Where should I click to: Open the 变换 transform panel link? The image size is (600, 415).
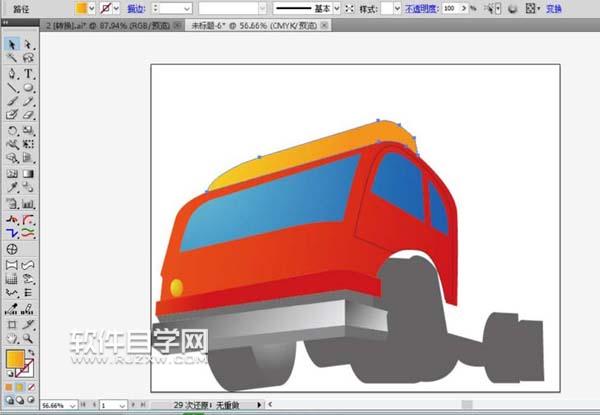554,8
